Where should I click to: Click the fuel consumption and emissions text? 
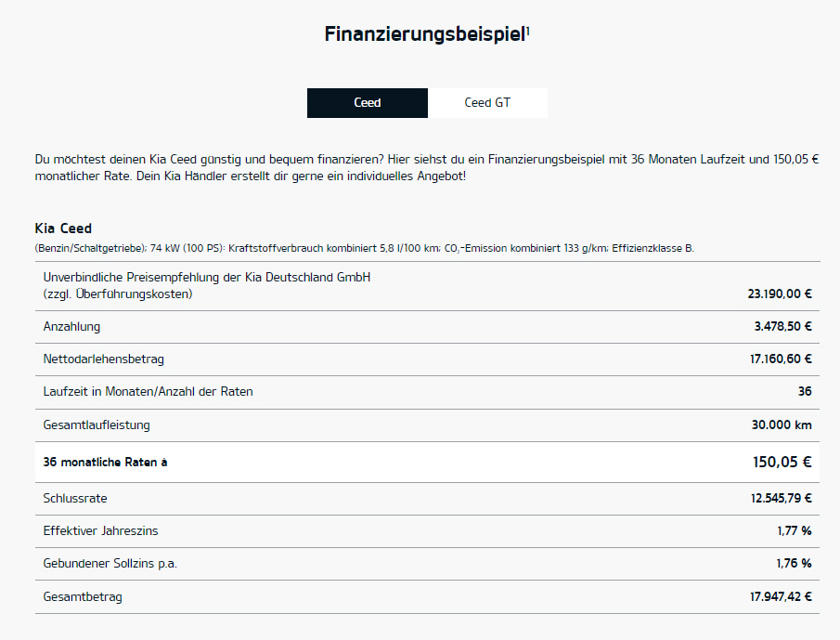point(364,248)
